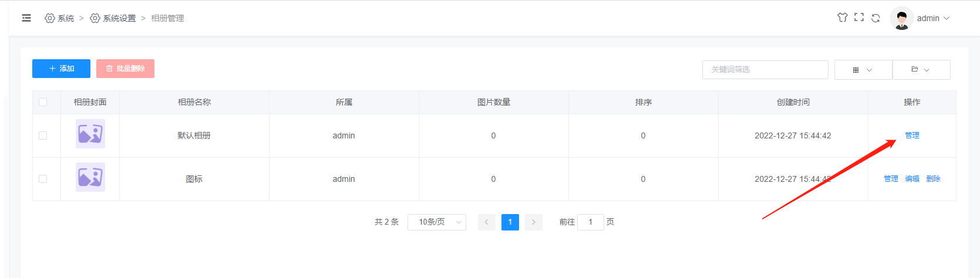
Task: Click the 共 2 条 total text
Action: [x=386, y=222]
